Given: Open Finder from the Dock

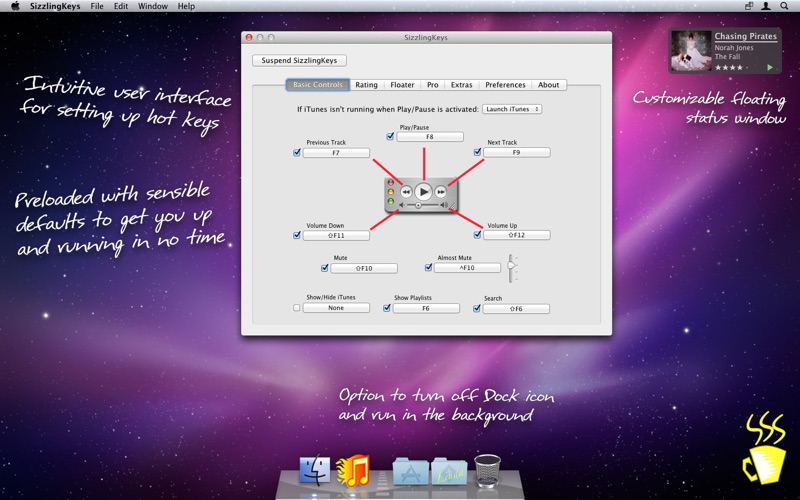Looking at the screenshot, I should (x=315, y=469).
